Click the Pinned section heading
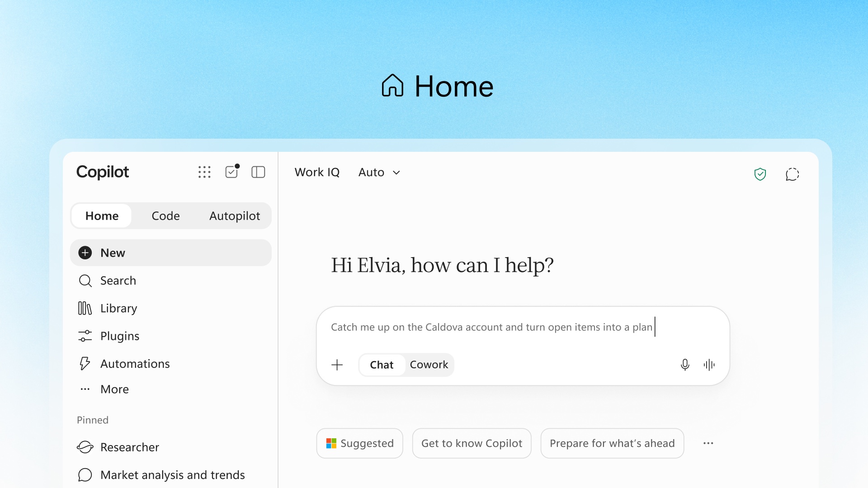 coord(93,420)
